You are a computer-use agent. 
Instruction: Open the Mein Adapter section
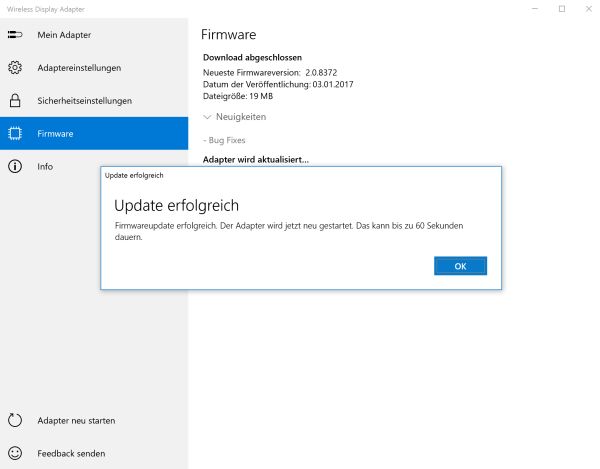pos(94,35)
